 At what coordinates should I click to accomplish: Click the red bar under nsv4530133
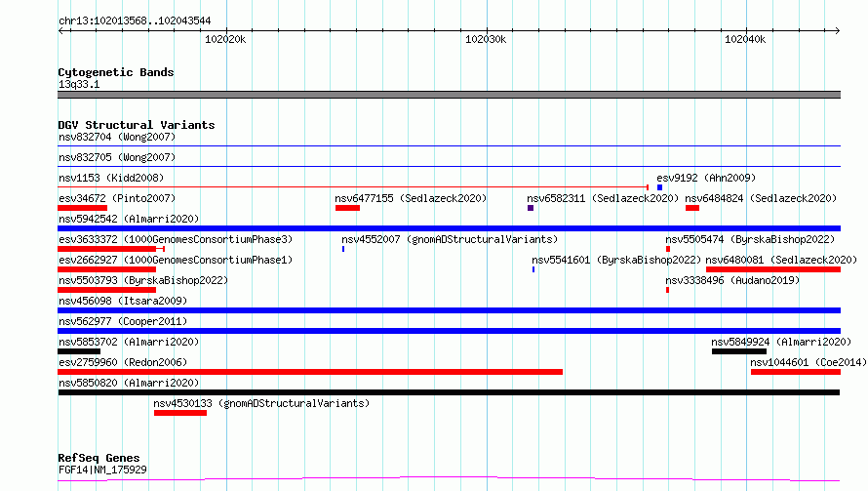pos(180,413)
